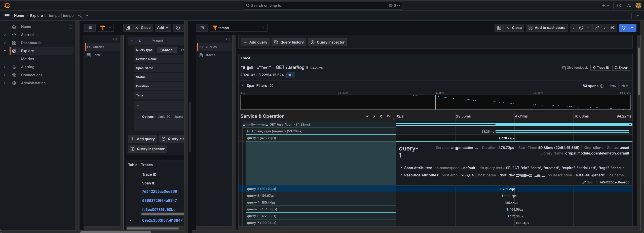Open the tempo datasource dropdown
Viewport: 644px width, 233px height.
238,28
